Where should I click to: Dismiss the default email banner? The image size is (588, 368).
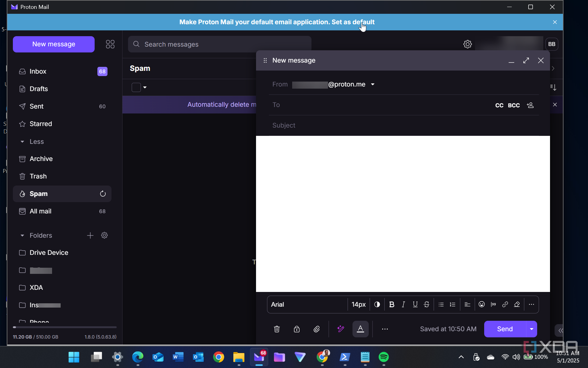click(x=555, y=22)
